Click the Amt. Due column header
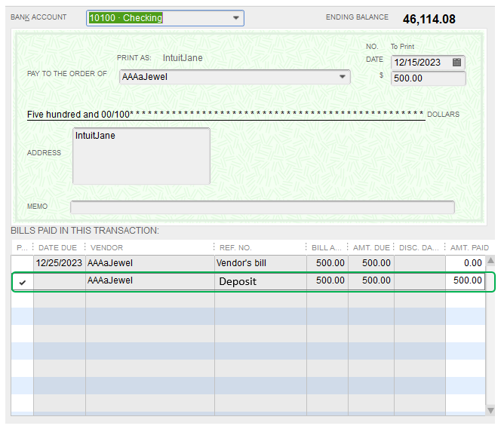This screenshot has width=504, height=432. pyautogui.click(x=371, y=247)
